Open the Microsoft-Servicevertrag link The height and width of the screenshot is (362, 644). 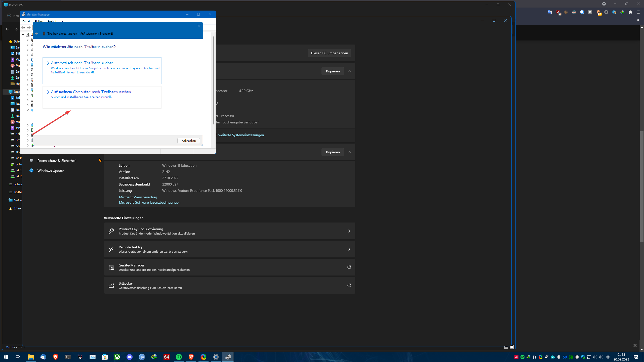click(x=138, y=197)
